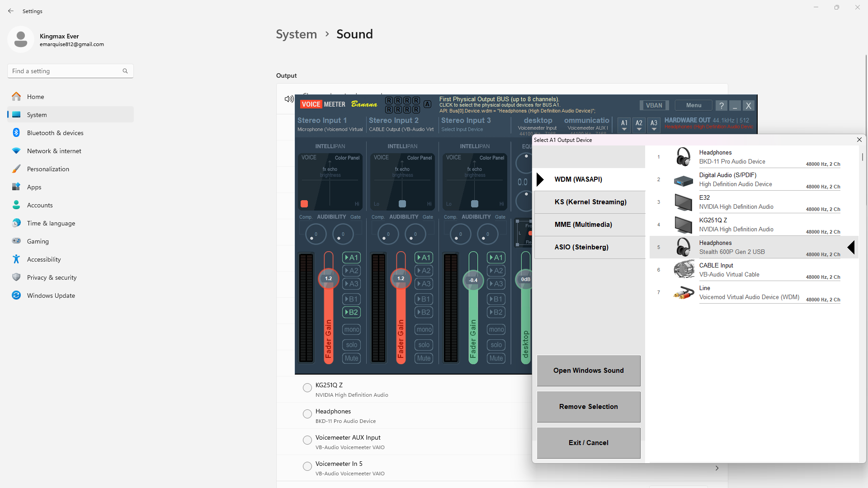Viewport: 868px width, 488px height.
Task: Click the Open Windows Sound button
Action: (588, 371)
